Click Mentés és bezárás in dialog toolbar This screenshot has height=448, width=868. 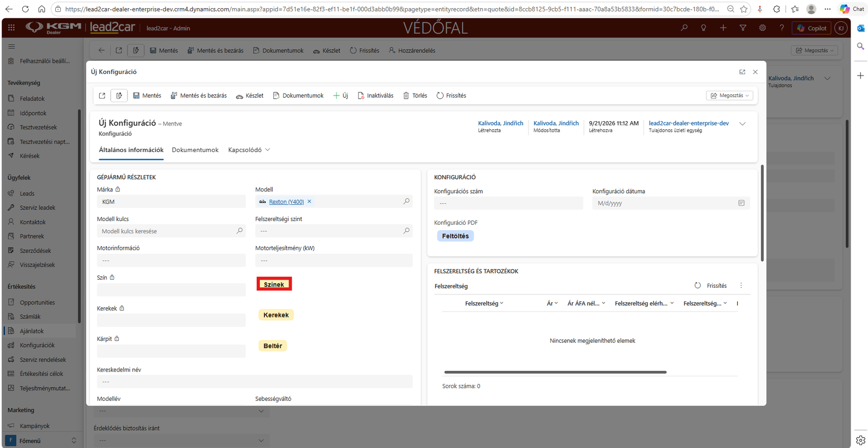pyautogui.click(x=199, y=96)
